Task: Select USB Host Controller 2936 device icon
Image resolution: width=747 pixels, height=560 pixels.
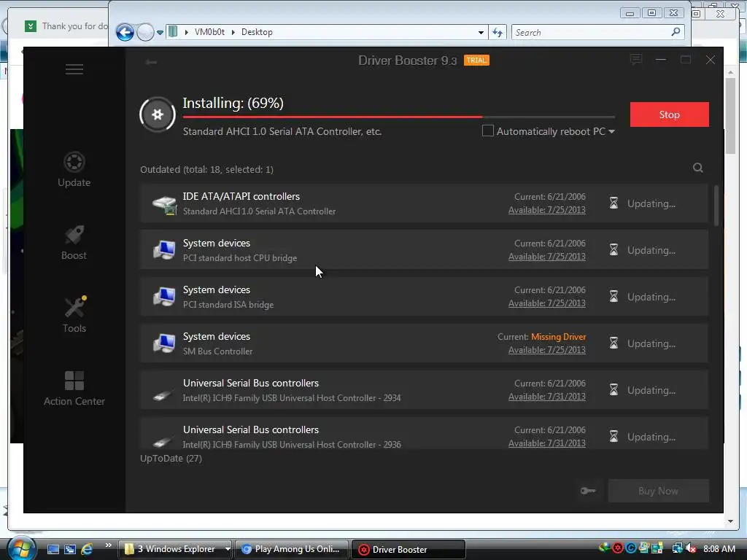Action: (163, 441)
